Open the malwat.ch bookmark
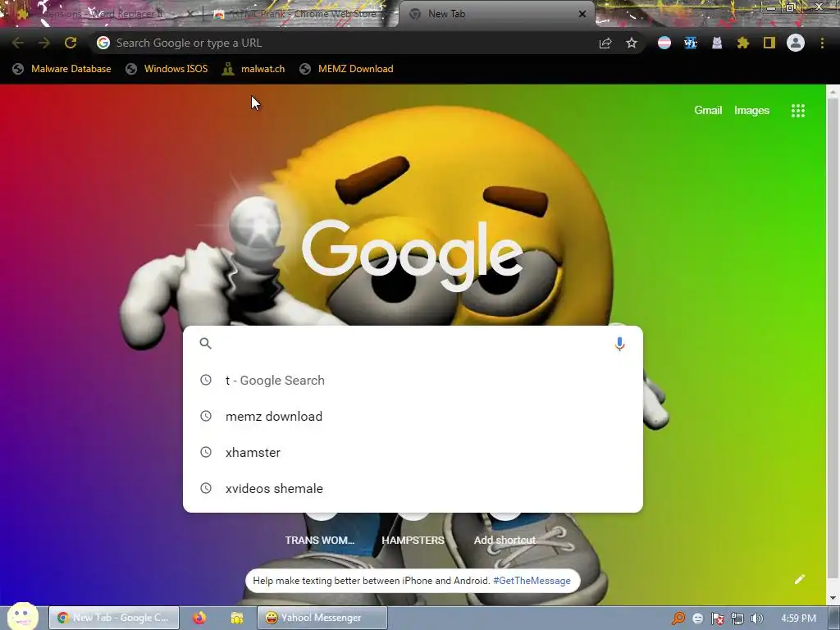This screenshot has width=840, height=630. 253,69
